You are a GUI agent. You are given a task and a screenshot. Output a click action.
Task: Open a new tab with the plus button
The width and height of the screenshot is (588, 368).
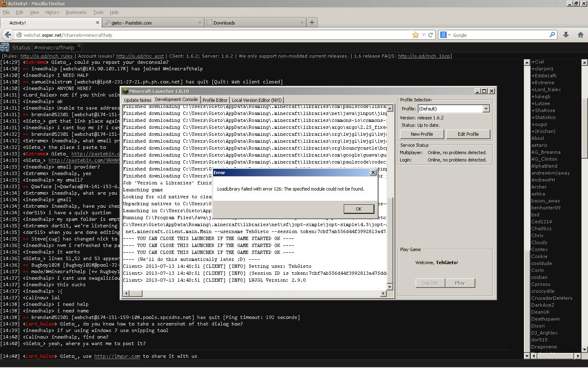(x=312, y=22)
